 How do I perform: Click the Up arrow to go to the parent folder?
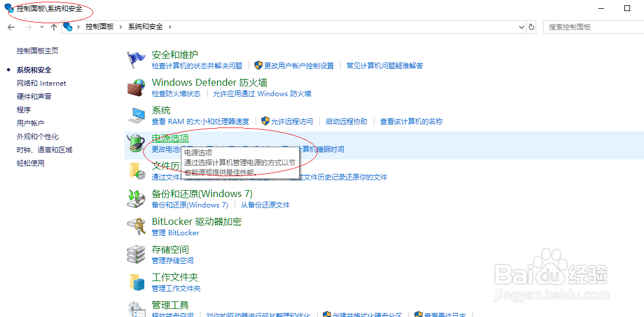pos(53,27)
